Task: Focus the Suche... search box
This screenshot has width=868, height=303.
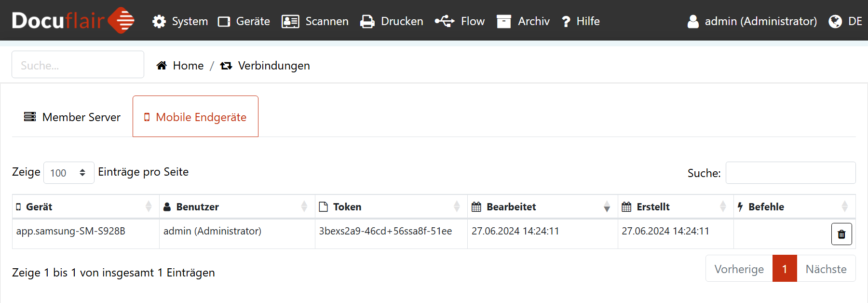Action: coord(78,65)
